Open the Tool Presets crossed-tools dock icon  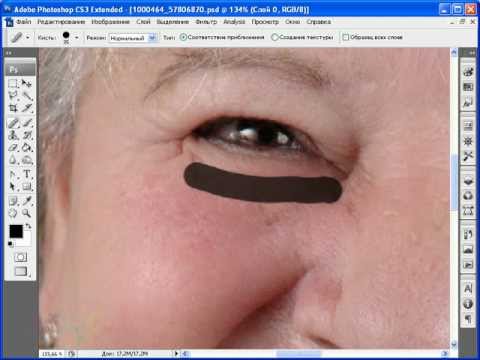[468, 156]
